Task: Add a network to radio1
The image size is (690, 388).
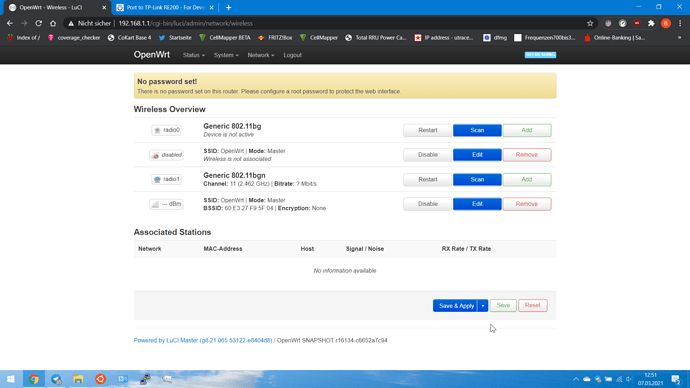Action: coord(527,179)
